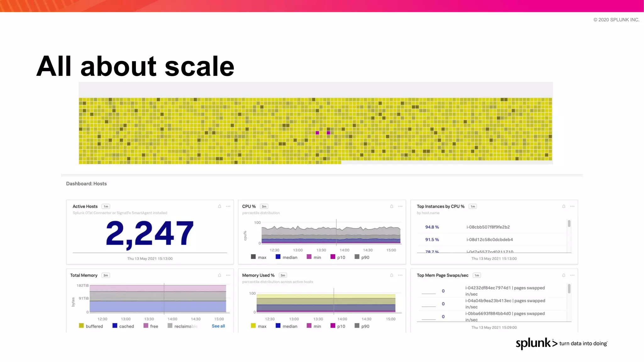Click the See all link in Total Memory legend

pos(218,326)
